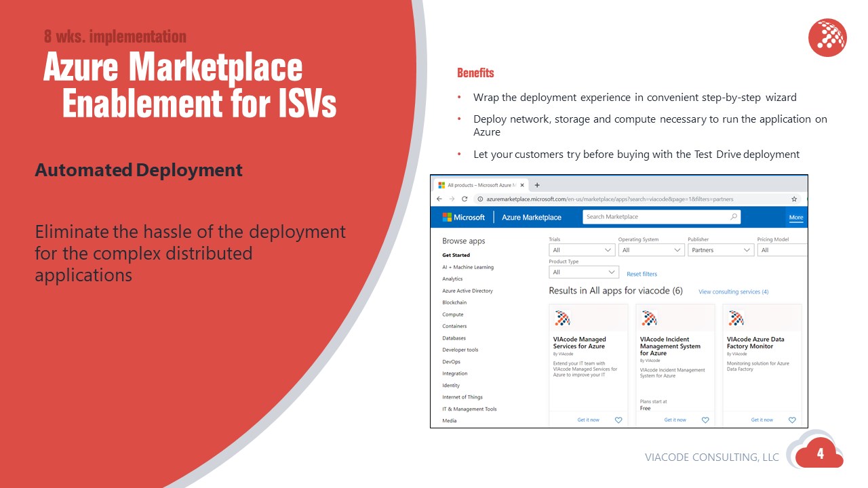Click the 8 wks. implementation text
The height and width of the screenshot is (488, 868).
tap(115, 37)
